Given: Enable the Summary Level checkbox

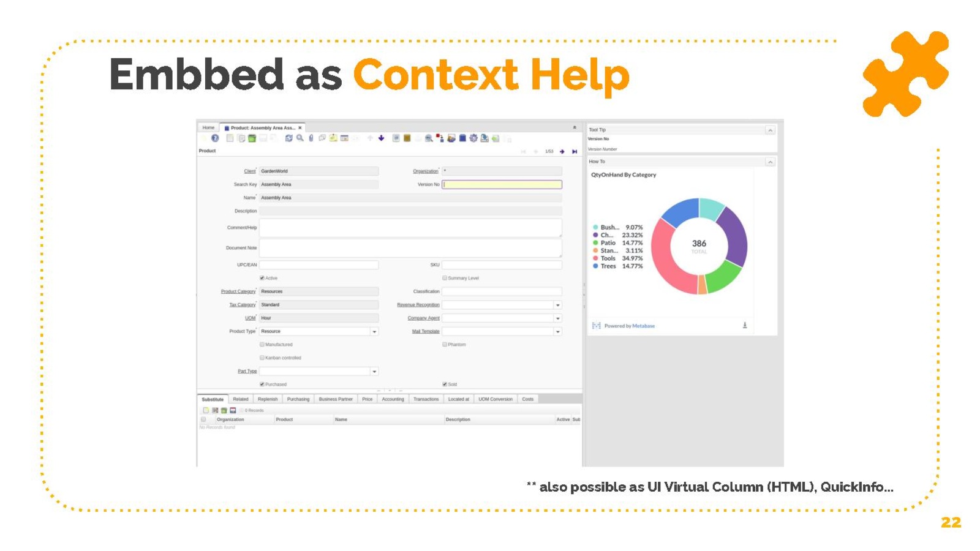Looking at the screenshot, I should [x=445, y=278].
